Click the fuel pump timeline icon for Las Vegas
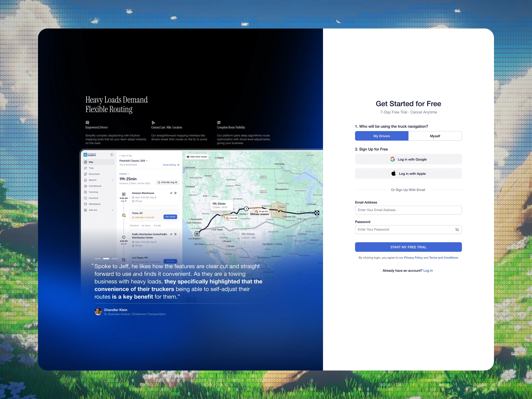 [124, 260]
